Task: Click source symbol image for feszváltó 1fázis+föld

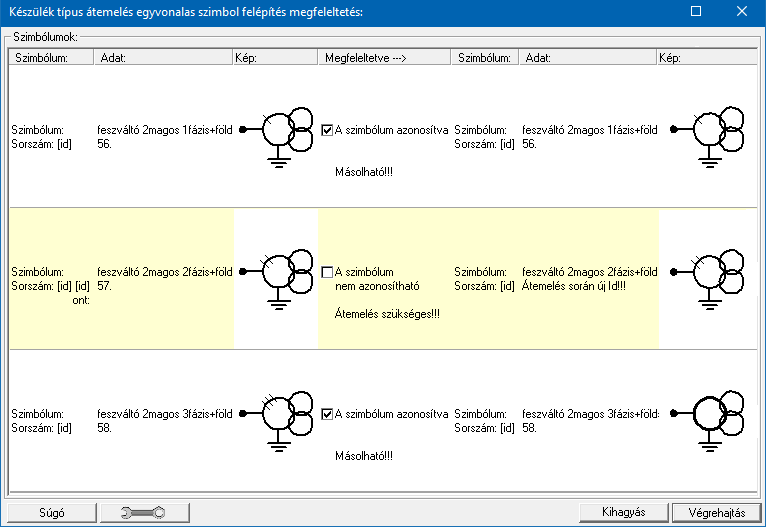Action: pyautogui.click(x=277, y=137)
